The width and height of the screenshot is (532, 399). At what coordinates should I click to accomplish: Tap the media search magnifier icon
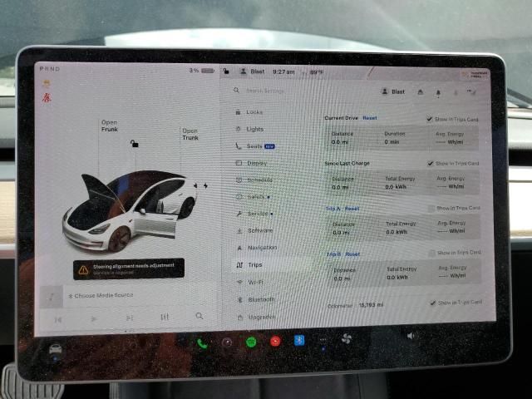199,316
